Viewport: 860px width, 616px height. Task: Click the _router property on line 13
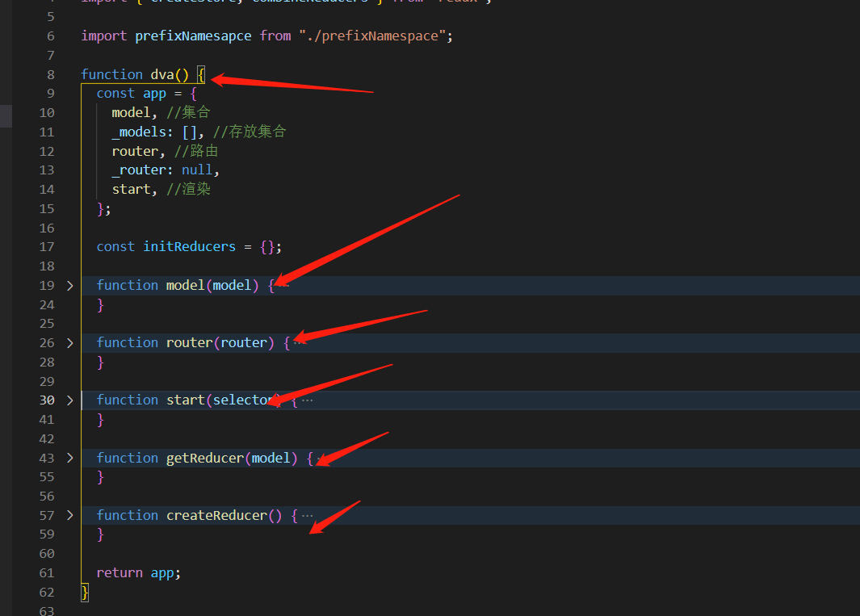pos(139,170)
